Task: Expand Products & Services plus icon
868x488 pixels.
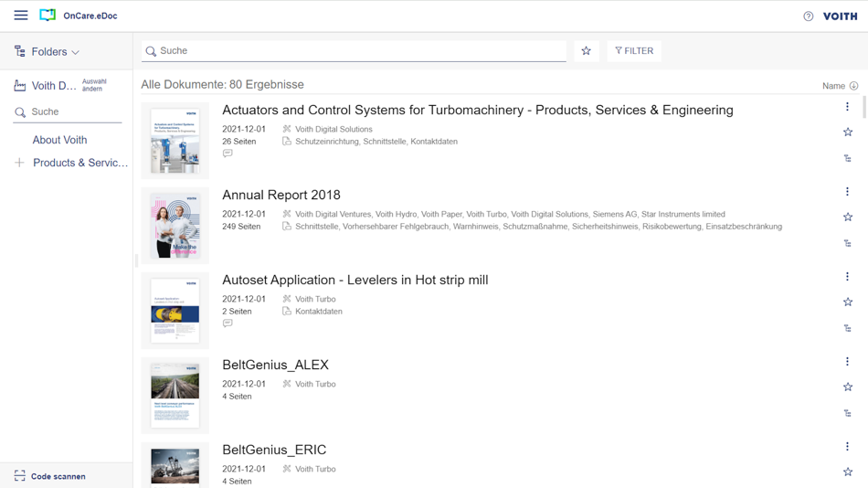Action: tap(19, 163)
